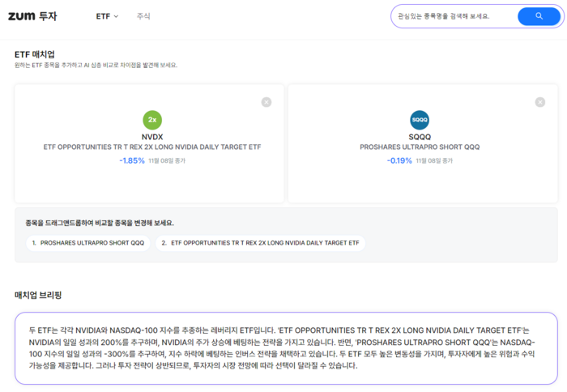Select the green 2x NVDX logo
The height and width of the screenshot is (392, 567).
click(x=152, y=120)
